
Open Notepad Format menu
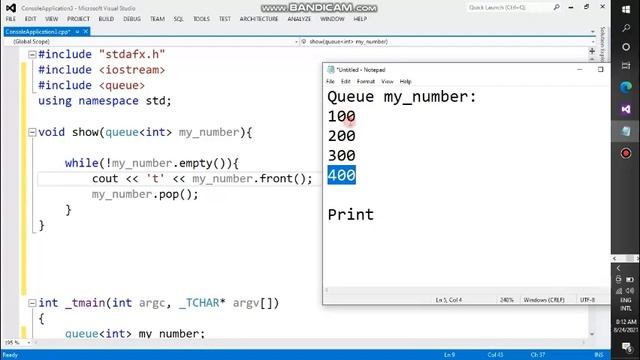(x=366, y=82)
